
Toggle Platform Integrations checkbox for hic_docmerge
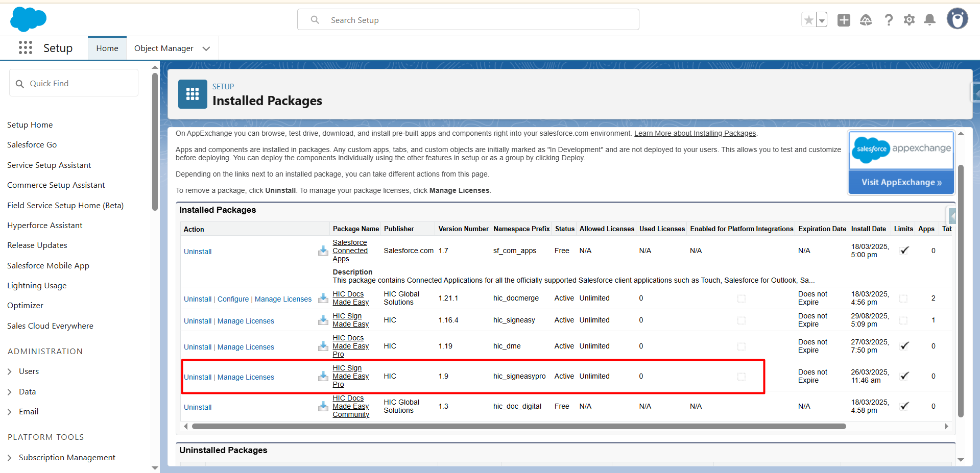tap(742, 298)
